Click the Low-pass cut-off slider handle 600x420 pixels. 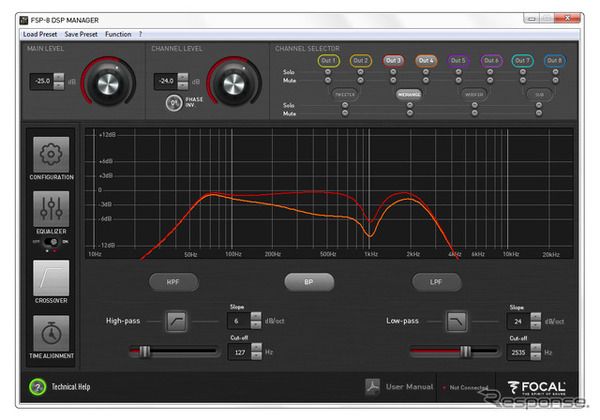(465, 352)
